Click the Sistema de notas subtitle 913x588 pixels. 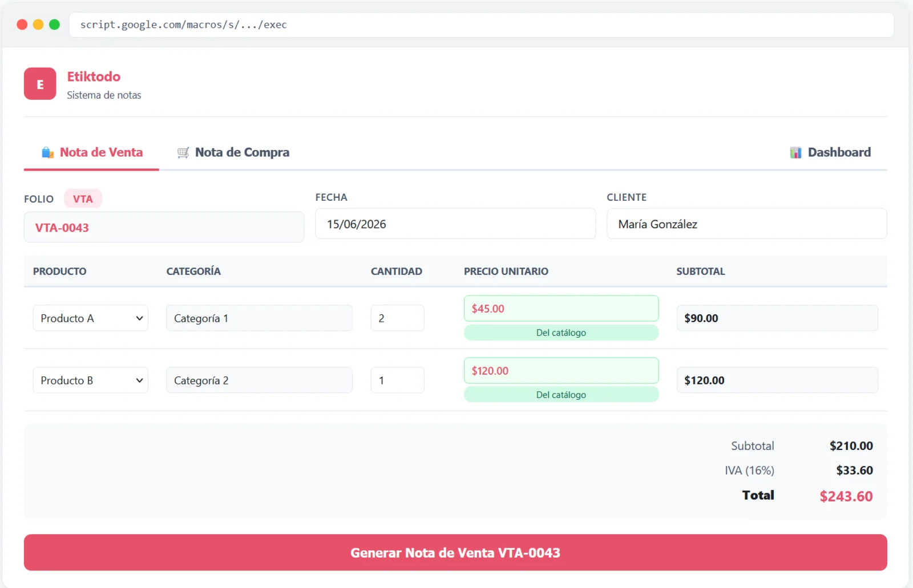click(104, 95)
